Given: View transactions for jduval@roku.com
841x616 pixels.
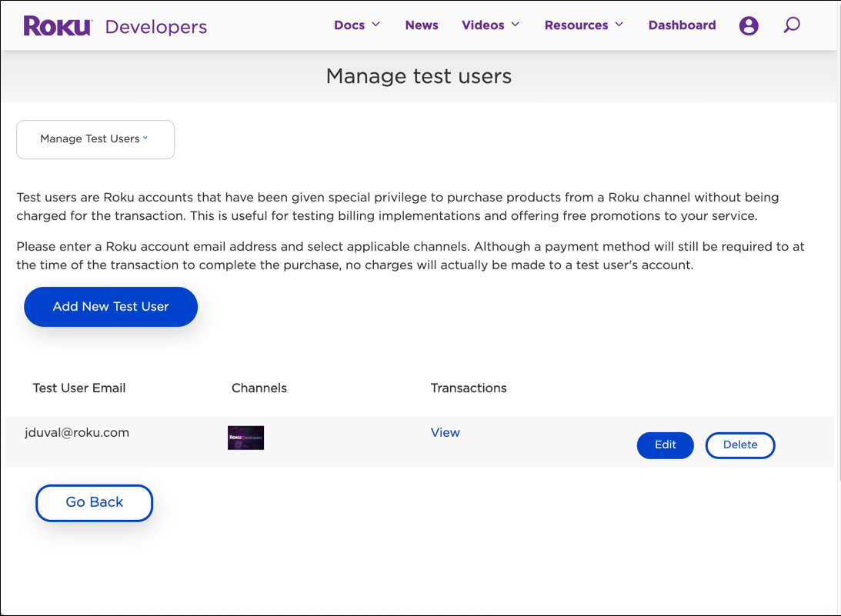Looking at the screenshot, I should pos(446,432).
